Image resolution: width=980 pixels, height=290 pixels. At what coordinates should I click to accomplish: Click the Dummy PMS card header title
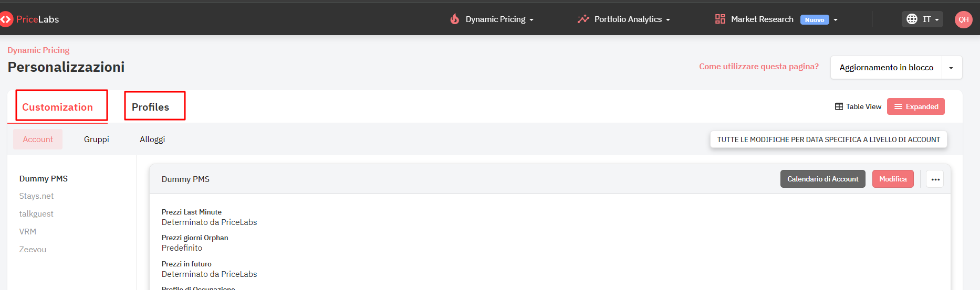click(185, 179)
